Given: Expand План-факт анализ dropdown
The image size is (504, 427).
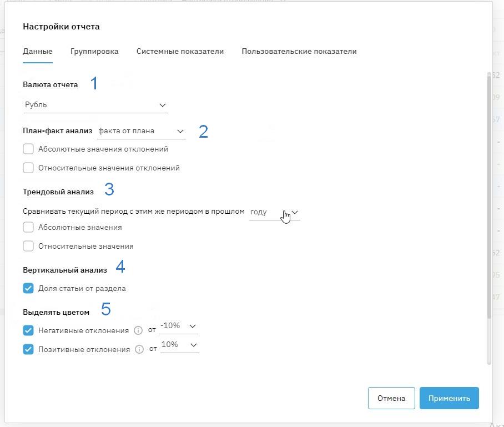Looking at the screenshot, I should [x=141, y=131].
